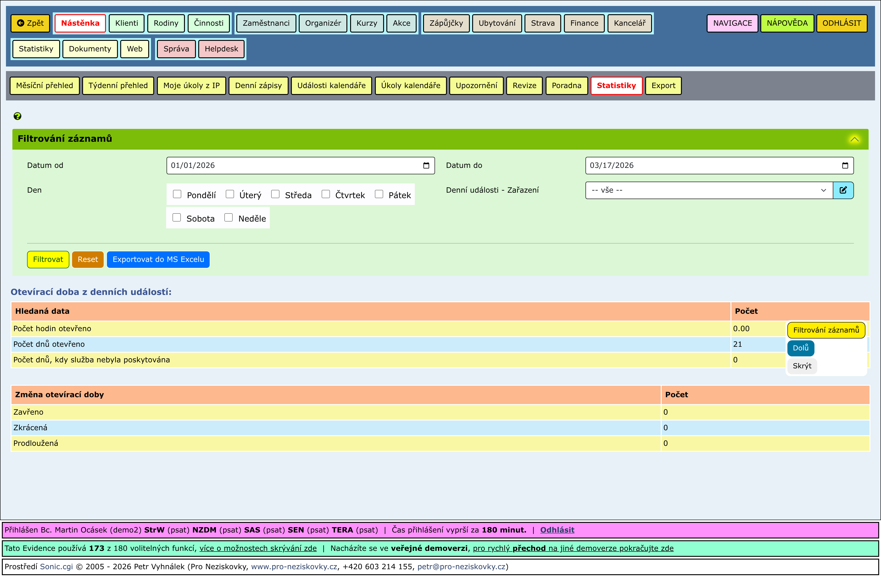This screenshot has width=881, height=588.
Task: Toggle the Pátek checkbox
Action: click(x=379, y=194)
